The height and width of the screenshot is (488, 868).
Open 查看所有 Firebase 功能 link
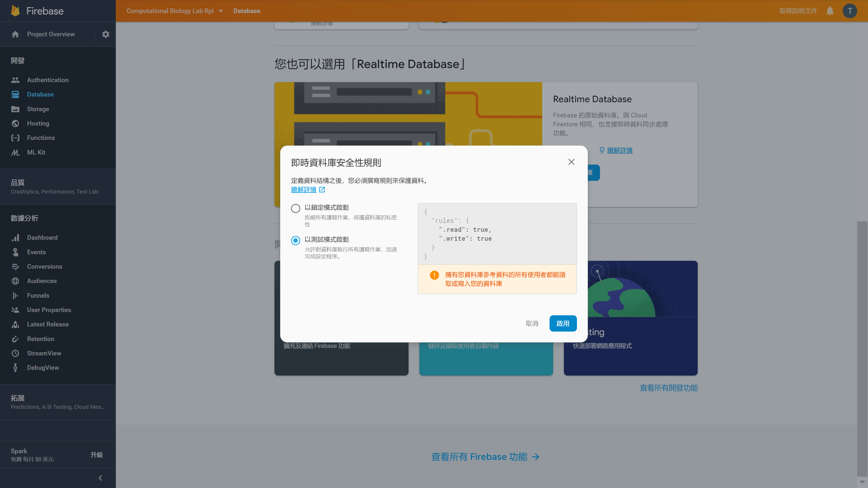click(x=479, y=457)
